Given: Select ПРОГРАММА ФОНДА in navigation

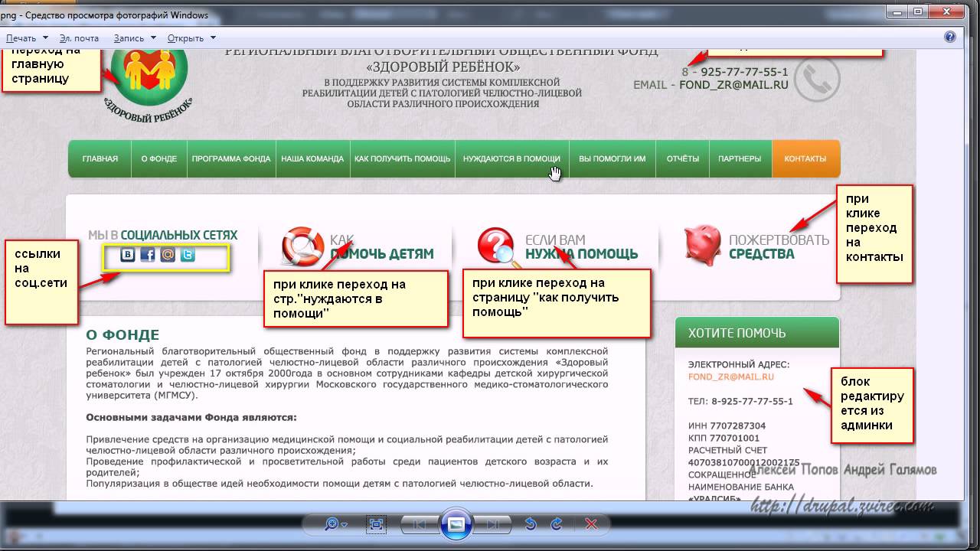Looking at the screenshot, I should tap(231, 159).
